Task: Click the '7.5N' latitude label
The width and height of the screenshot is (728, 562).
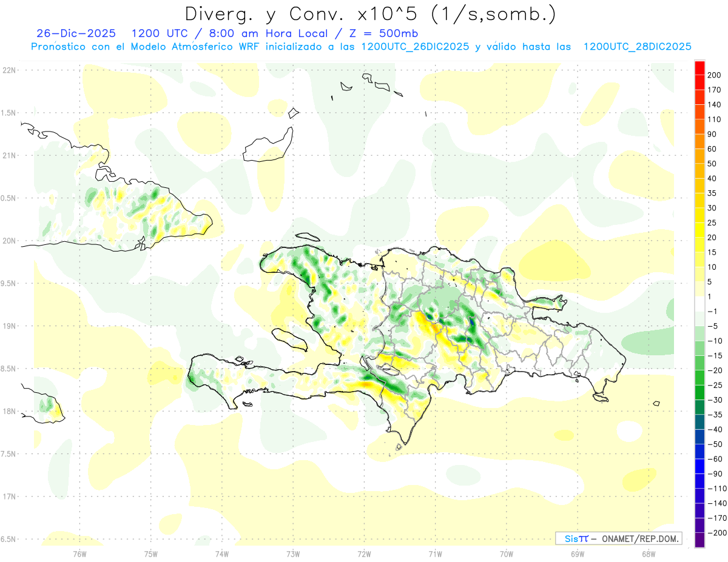Action: pyautogui.click(x=8, y=454)
